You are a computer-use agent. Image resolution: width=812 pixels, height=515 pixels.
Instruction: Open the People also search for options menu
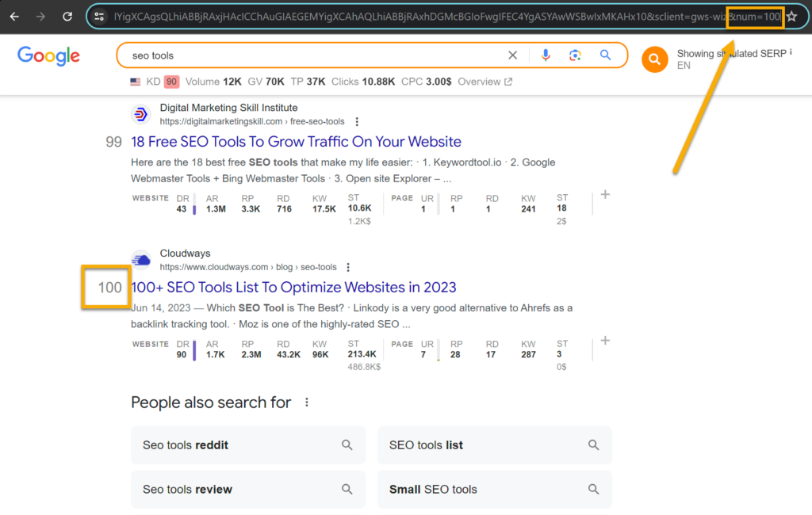[307, 402]
